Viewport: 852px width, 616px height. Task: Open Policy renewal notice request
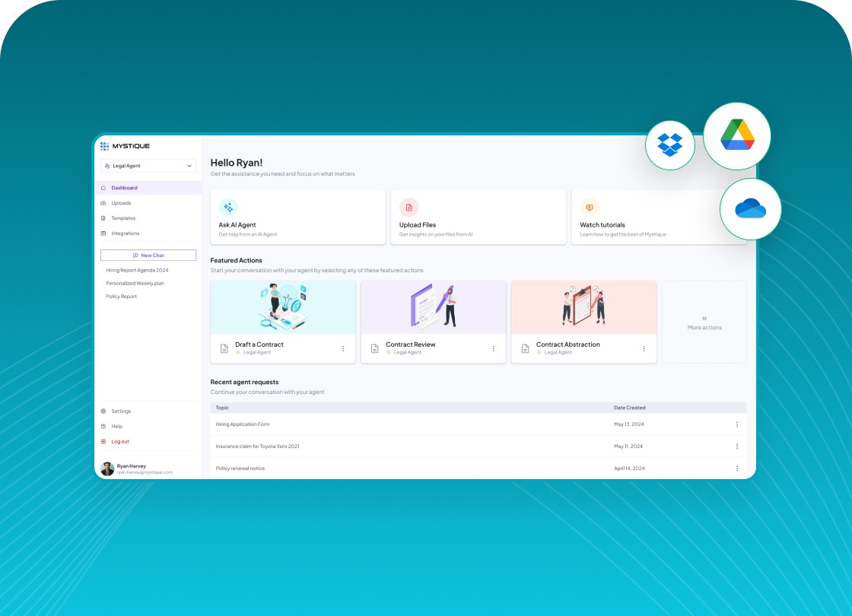(240, 468)
